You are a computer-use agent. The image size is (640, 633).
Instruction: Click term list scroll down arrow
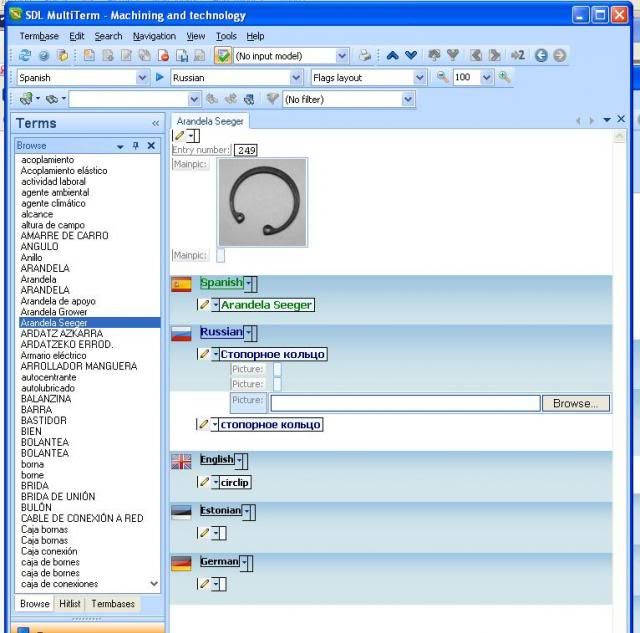point(154,584)
